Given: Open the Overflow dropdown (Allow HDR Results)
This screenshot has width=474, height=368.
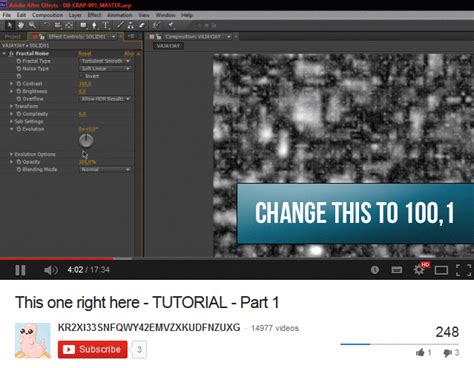Looking at the screenshot, I should pos(105,99).
